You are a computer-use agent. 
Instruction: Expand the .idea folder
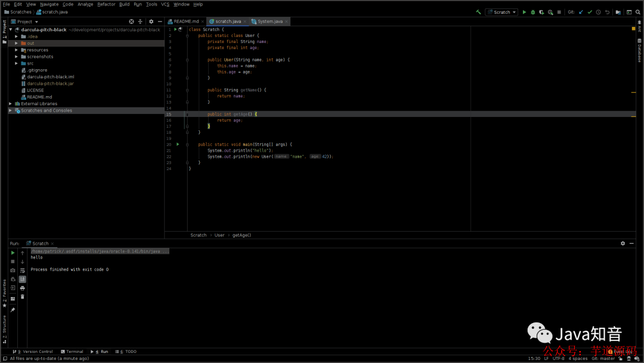click(17, 36)
